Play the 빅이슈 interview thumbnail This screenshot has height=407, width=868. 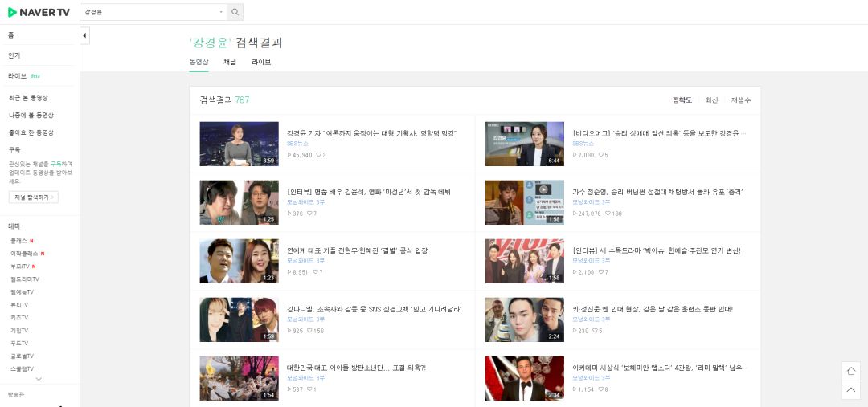coord(525,261)
